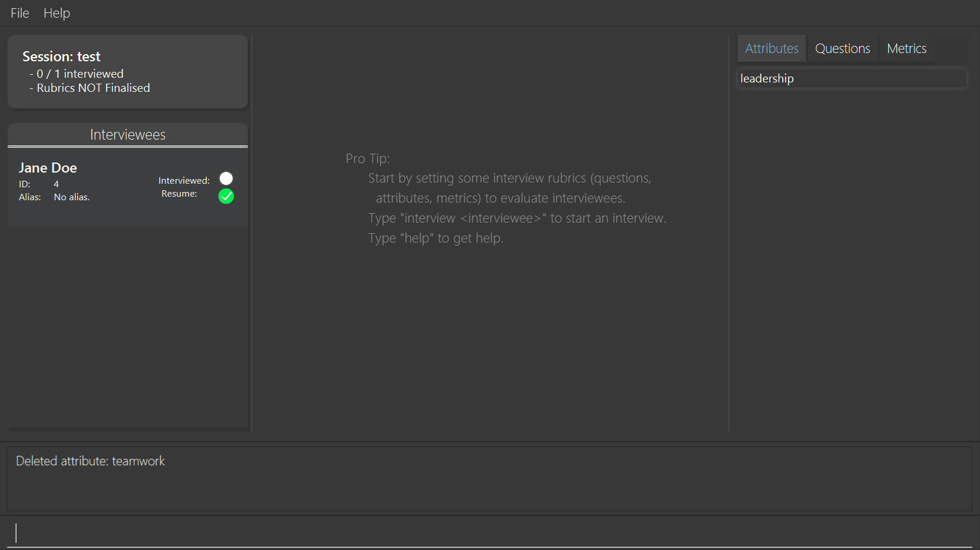Switch to the Attributes tab
This screenshot has width=980, height=550.
(x=772, y=48)
